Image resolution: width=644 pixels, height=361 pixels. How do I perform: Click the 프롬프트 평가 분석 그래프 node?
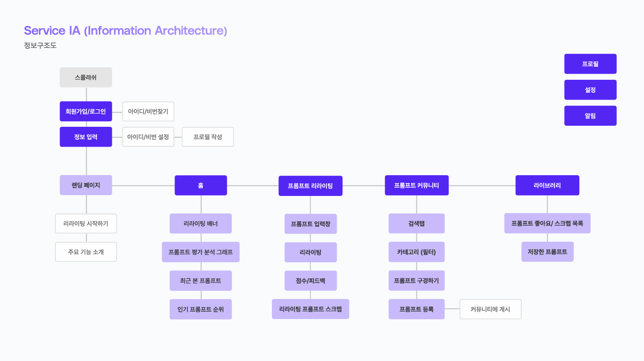click(x=201, y=252)
